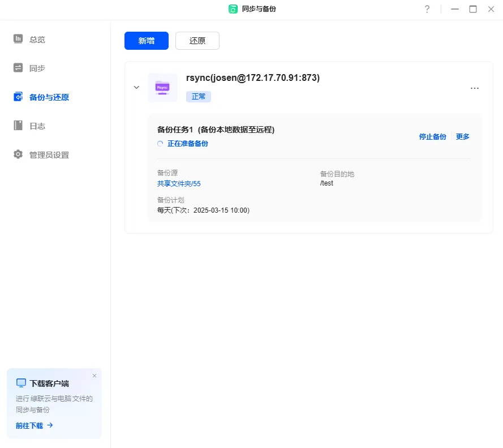Viewport: 503px width, 448px height.
Task: Click the rsync(josen@172.17.70.91:873) title
Action: tap(253, 77)
